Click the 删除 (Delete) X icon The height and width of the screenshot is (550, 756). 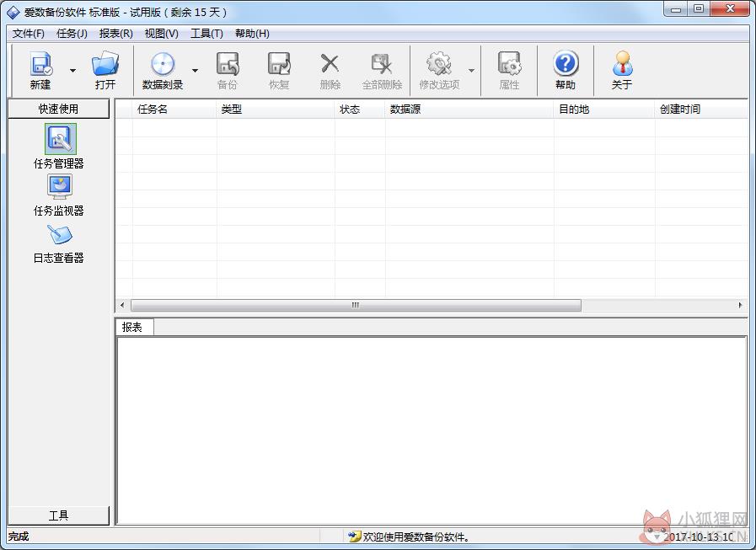coord(330,63)
